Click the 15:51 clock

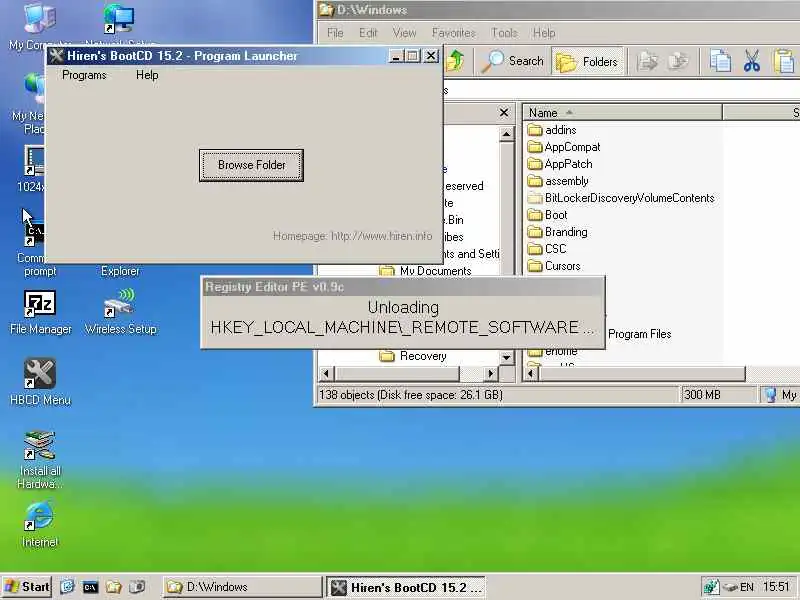(x=776, y=587)
